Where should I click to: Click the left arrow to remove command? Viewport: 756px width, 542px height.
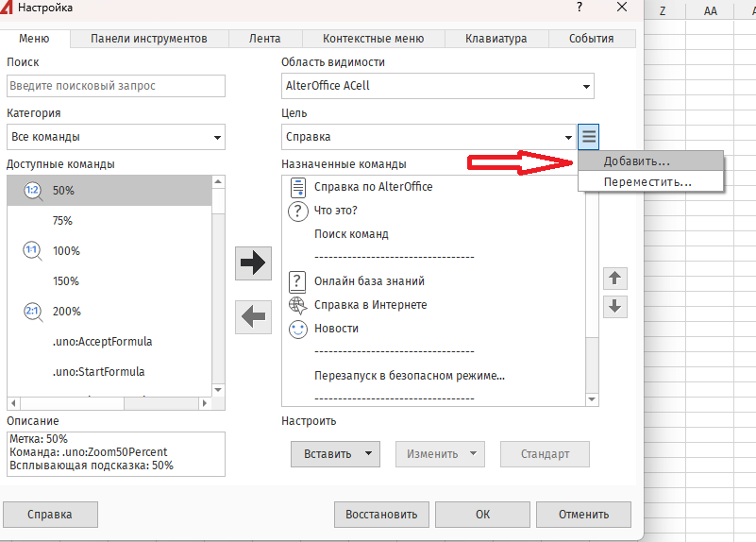click(x=253, y=317)
